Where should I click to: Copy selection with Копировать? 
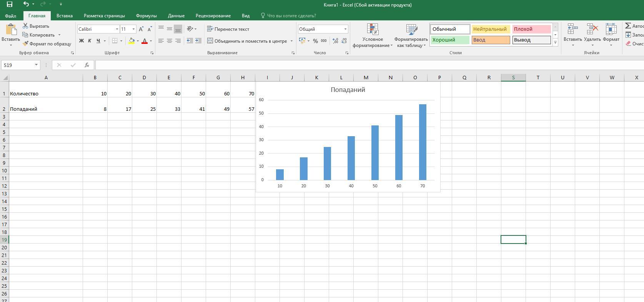click(x=38, y=35)
